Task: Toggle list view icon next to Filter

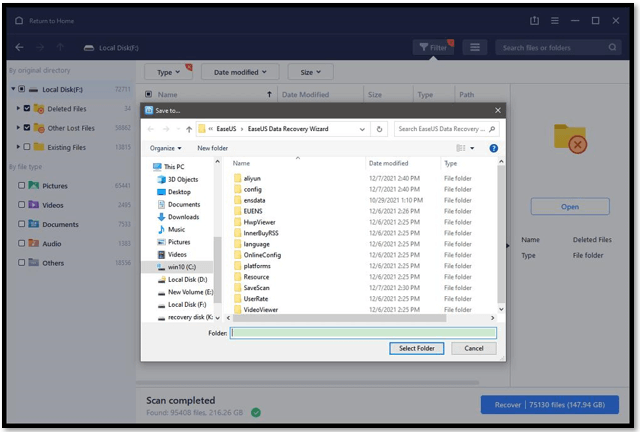Action: (x=475, y=47)
